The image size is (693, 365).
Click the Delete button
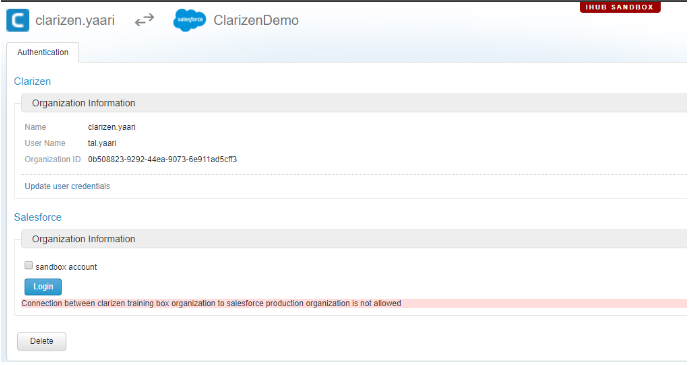click(42, 341)
